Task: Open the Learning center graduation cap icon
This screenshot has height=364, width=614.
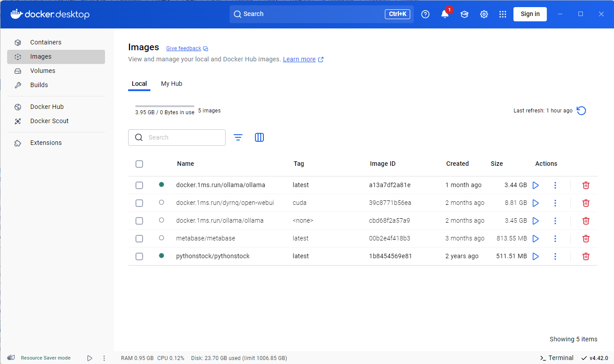Action: pos(465,14)
